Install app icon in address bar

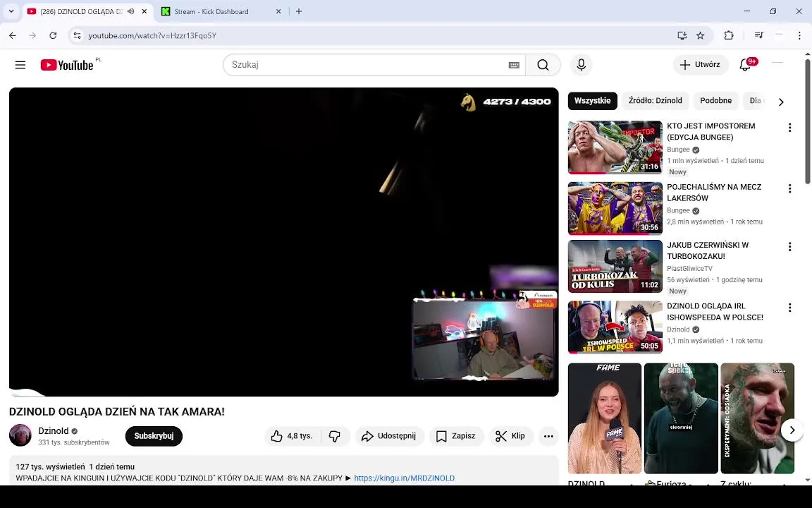tap(682, 35)
